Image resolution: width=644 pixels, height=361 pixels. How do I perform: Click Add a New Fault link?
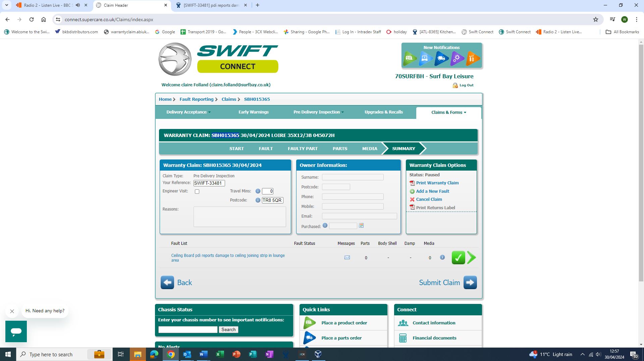tap(433, 191)
